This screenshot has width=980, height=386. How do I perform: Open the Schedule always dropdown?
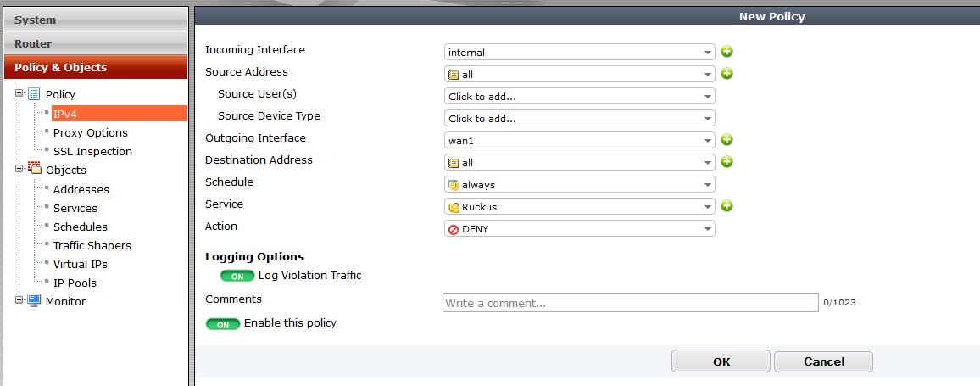pos(579,185)
